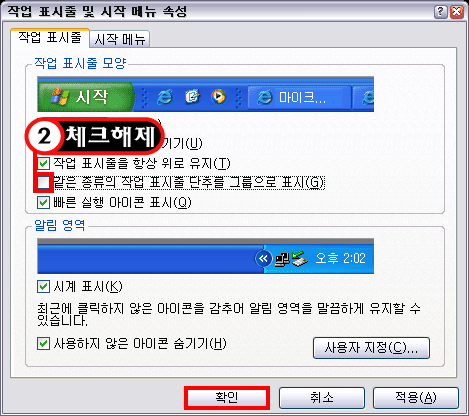Image resolution: width=469 pixels, height=416 pixels.
Task: Uncheck 빠른 실행 아이콘 표시 checkbox
Action: pos(43,202)
